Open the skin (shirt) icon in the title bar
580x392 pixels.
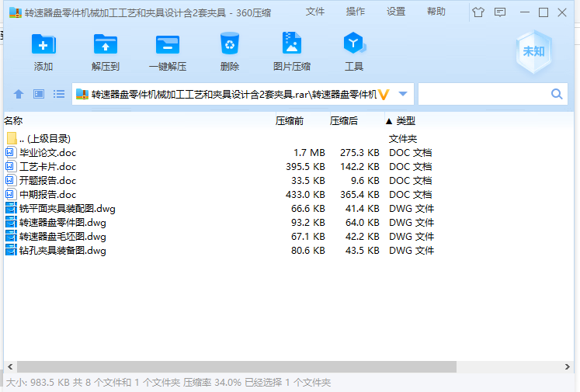coord(478,12)
